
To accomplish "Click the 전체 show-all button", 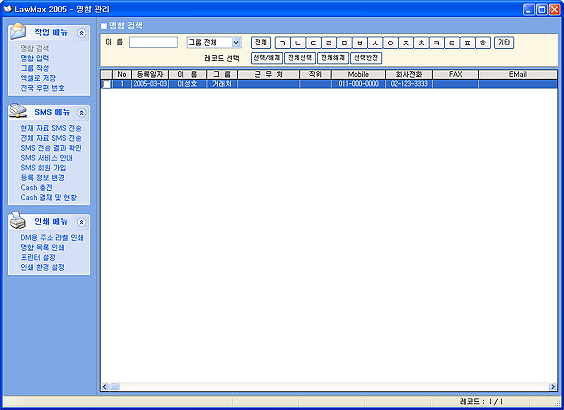I will [261, 42].
